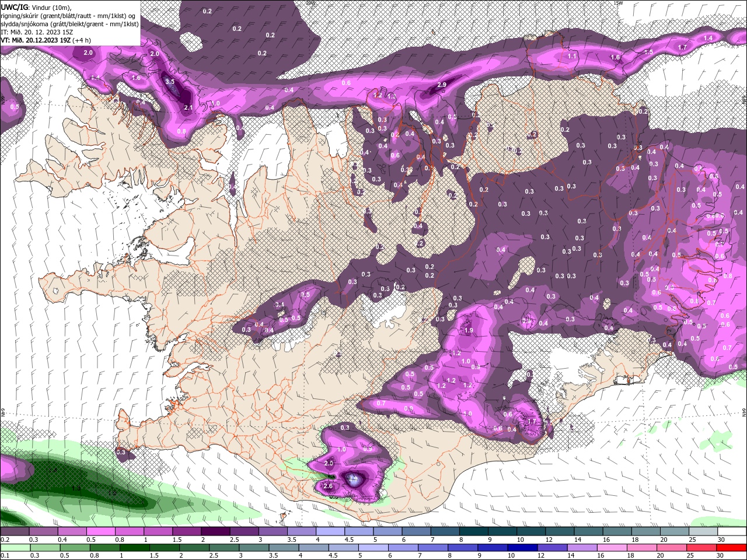Click the 'UWC/IG: Vindur (10m)' title line
This screenshot has width=747, height=560.
pyautogui.click(x=36, y=6)
